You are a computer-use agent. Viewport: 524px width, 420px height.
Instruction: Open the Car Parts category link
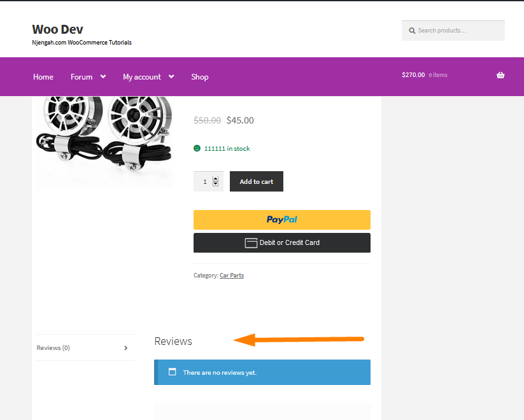pyautogui.click(x=232, y=276)
